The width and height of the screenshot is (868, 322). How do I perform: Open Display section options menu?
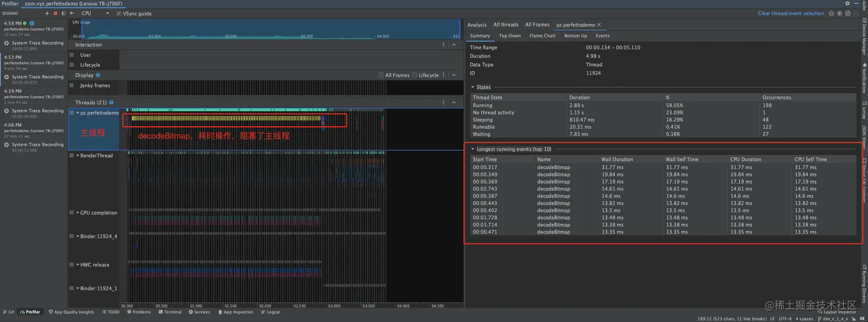click(443, 75)
